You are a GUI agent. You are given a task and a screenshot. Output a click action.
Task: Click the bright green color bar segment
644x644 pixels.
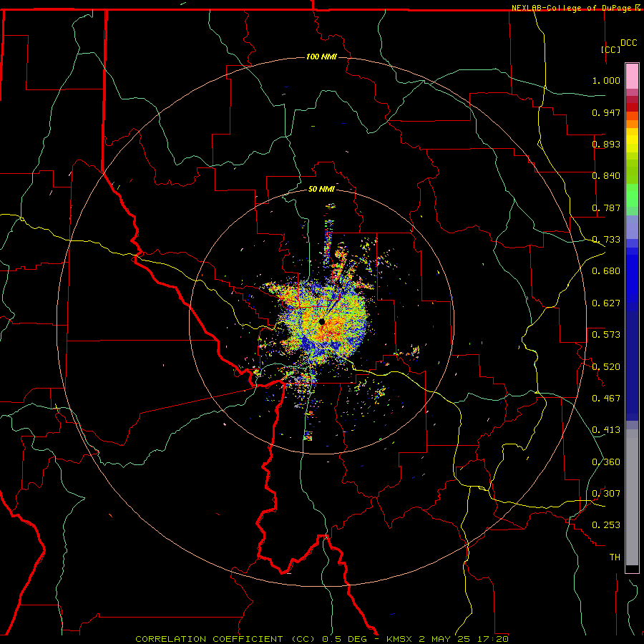pyautogui.click(x=632, y=195)
